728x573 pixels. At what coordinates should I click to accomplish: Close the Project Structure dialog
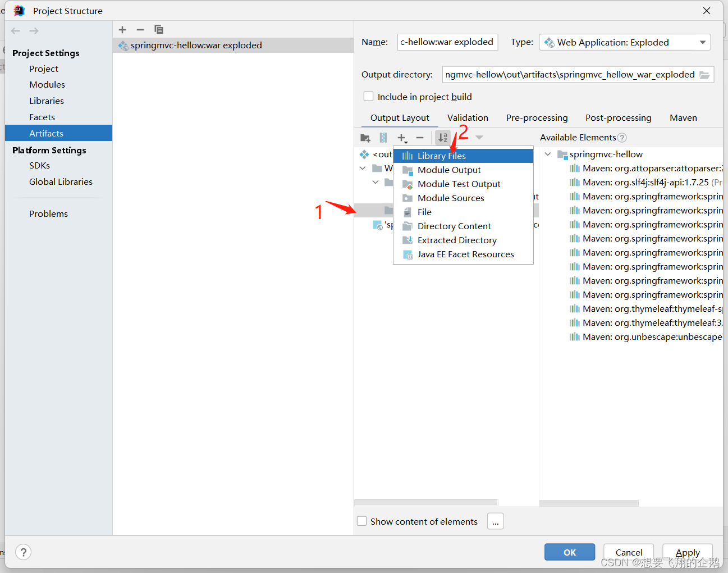click(x=707, y=11)
